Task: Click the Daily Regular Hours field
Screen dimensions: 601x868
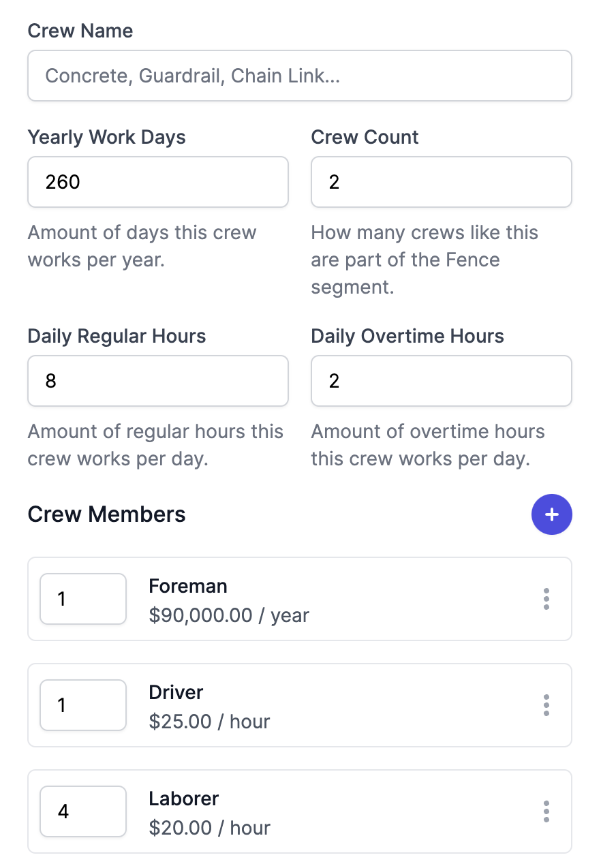Action: (x=157, y=381)
